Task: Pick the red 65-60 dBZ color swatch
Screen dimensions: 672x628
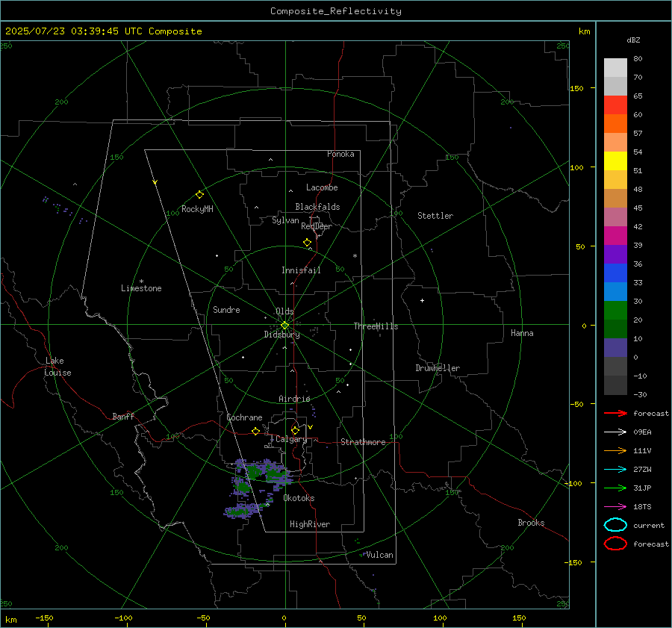Action: (x=615, y=105)
